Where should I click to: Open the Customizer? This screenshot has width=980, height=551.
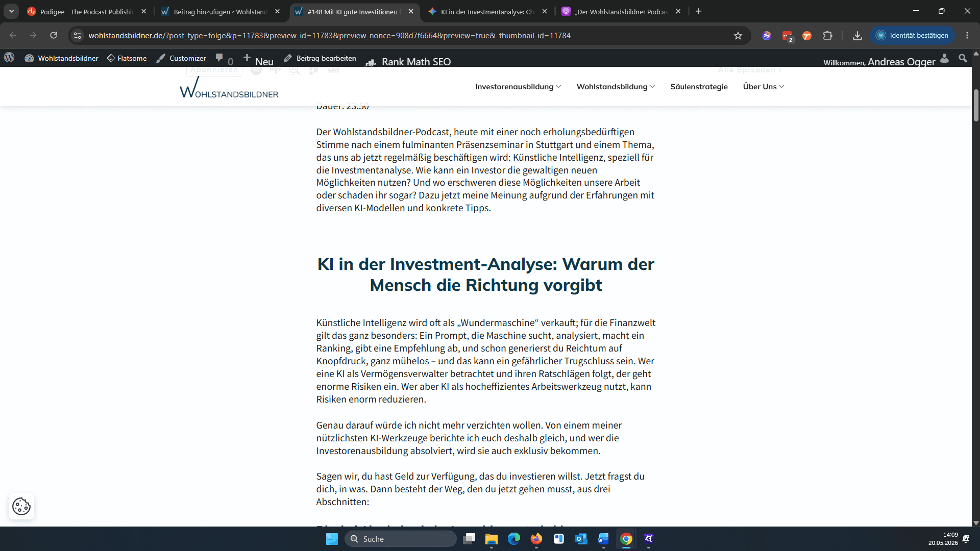181,58
